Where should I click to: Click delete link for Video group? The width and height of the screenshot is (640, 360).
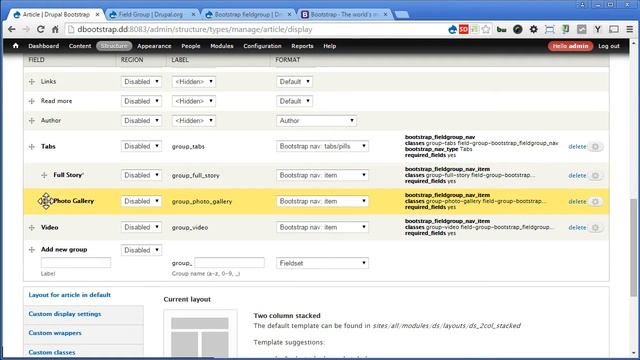pyautogui.click(x=577, y=228)
